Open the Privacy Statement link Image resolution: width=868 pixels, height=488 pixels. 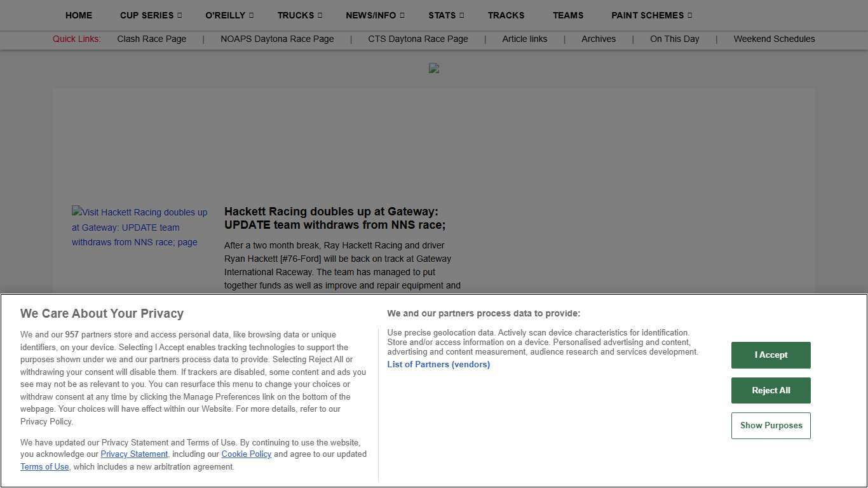pos(133,454)
